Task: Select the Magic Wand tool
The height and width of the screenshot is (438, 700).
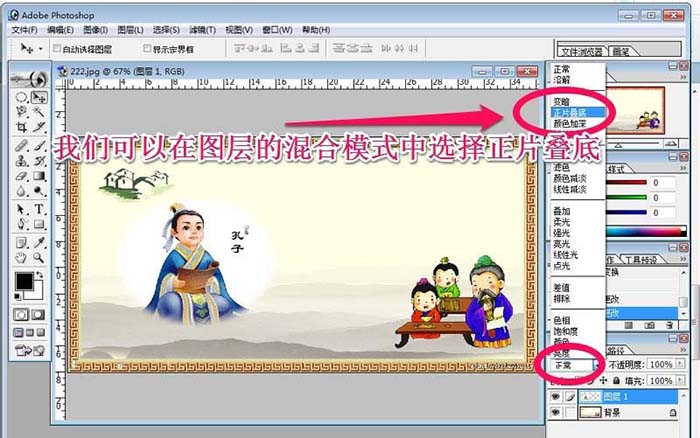Action: click(x=39, y=112)
